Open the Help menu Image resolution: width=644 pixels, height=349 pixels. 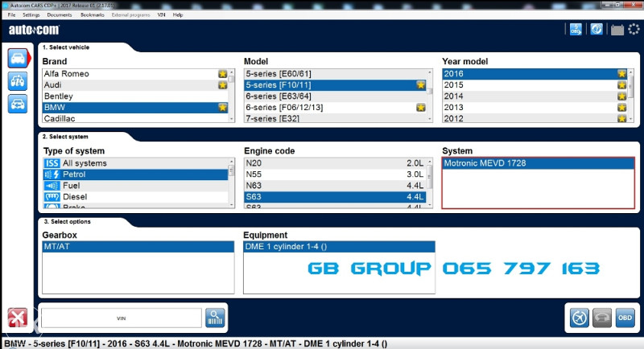pyautogui.click(x=178, y=14)
